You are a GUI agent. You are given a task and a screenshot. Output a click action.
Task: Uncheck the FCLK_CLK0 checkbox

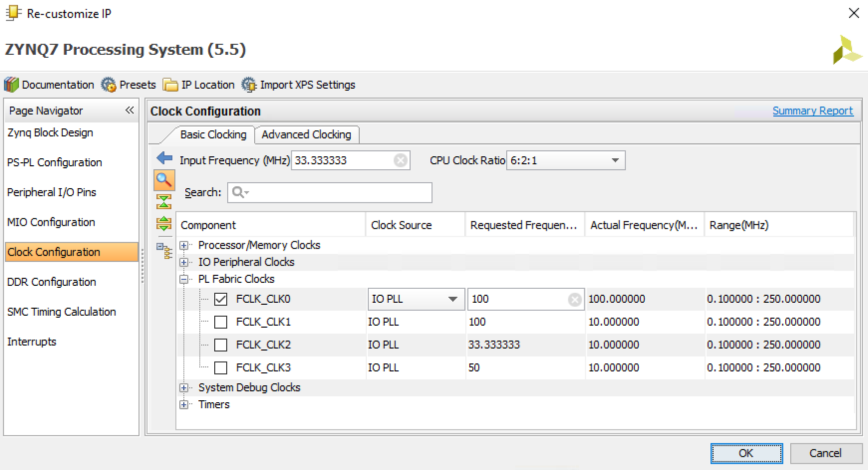pyautogui.click(x=220, y=299)
